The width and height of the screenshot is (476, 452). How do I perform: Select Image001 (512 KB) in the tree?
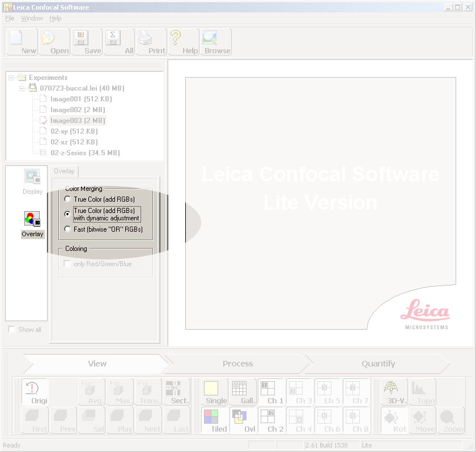[81, 99]
